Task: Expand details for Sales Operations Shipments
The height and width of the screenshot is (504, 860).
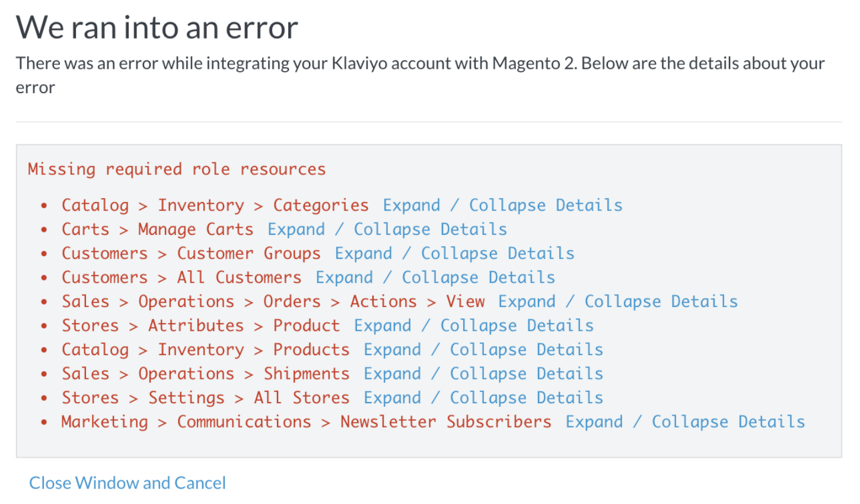Action: [x=483, y=374]
